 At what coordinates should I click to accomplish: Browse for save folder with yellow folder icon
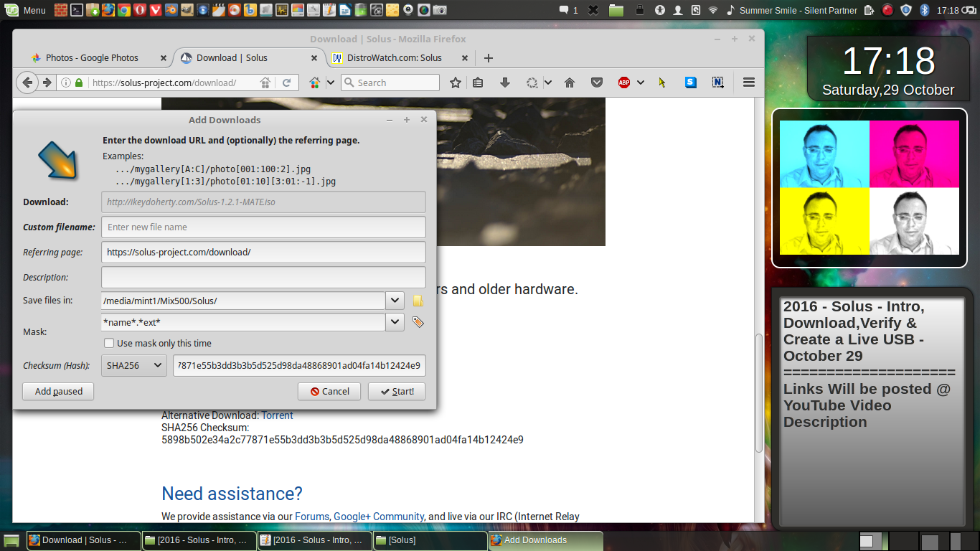pos(418,301)
